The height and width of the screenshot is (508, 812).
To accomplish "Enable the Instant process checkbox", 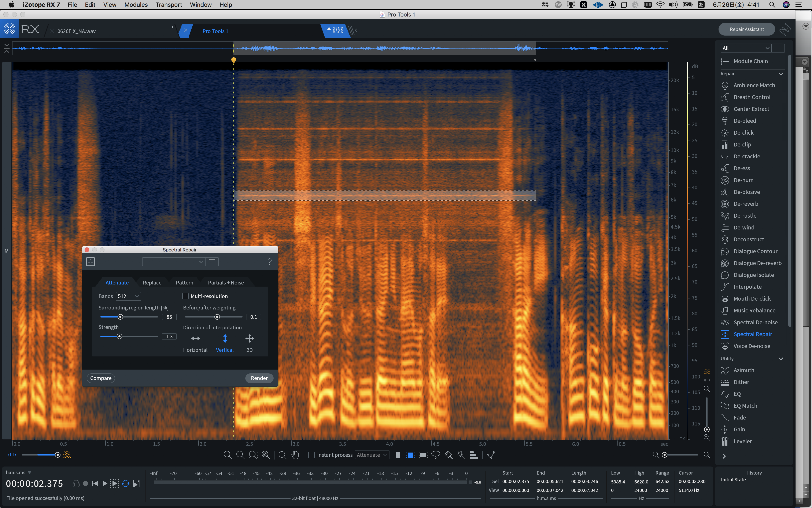I will point(311,455).
